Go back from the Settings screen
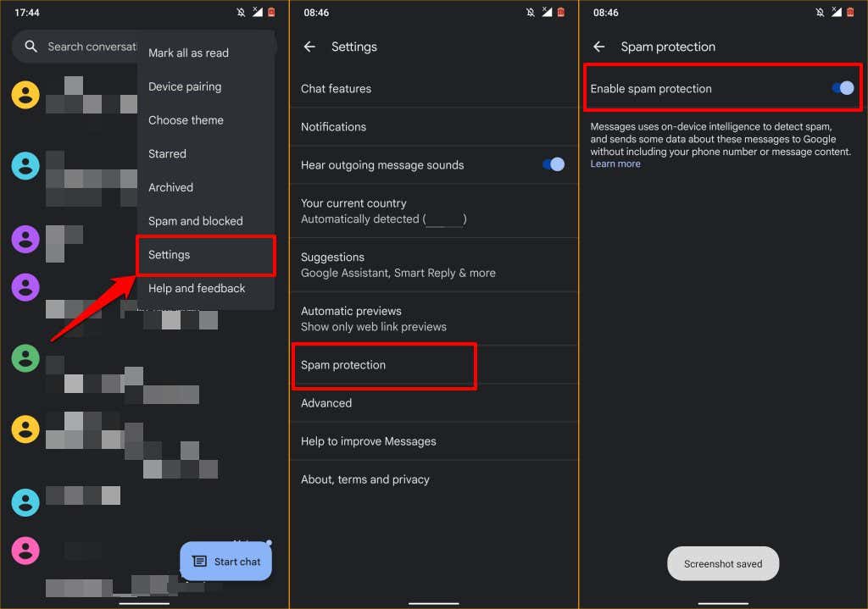868x609 pixels. 309,47
